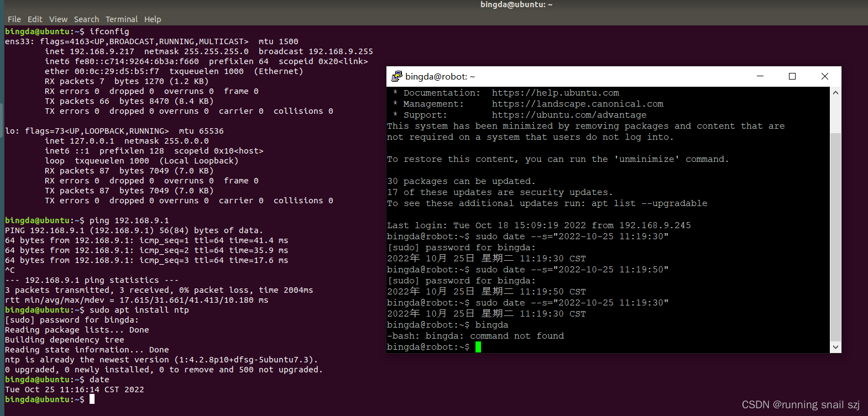Open the Search menu in Ubuntu terminal
The width and height of the screenshot is (868, 416).
click(86, 19)
